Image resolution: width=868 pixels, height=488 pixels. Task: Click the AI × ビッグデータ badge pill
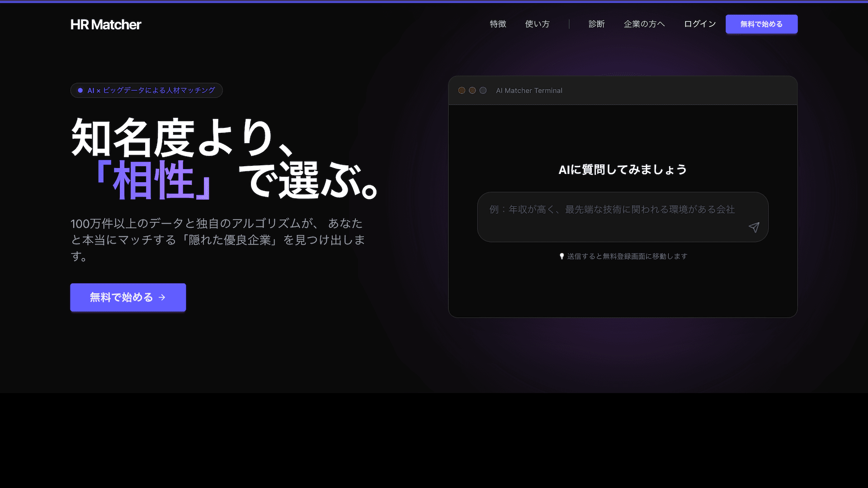(x=146, y=90)
